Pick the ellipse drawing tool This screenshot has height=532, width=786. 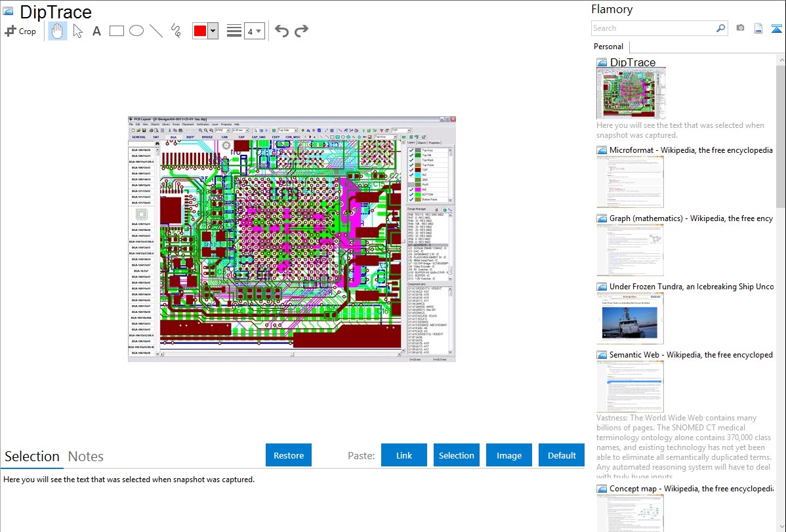(136, 31)
